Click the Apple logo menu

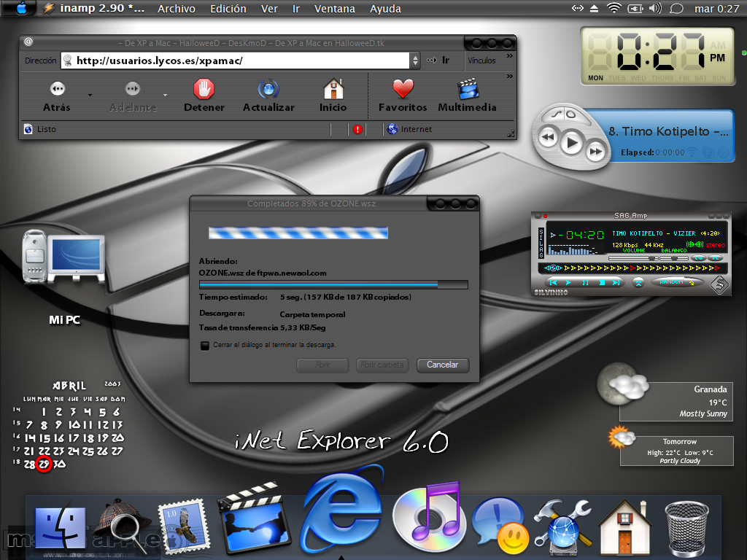[21, 8]
